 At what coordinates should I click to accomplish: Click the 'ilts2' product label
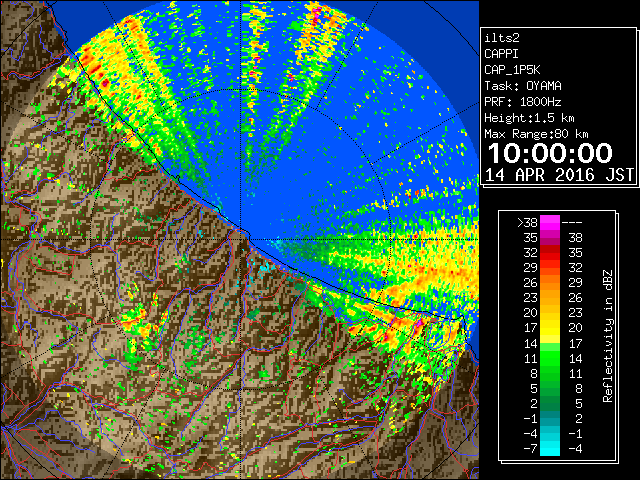point(502,38)
